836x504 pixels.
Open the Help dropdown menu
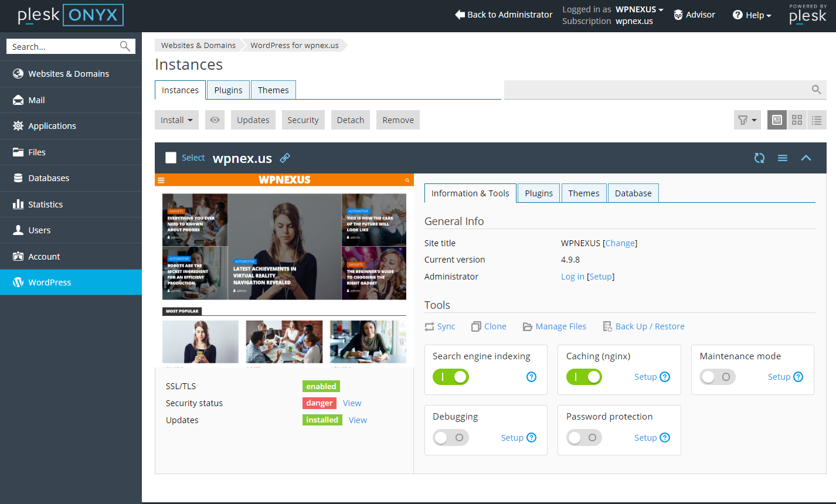click(752, 15)
